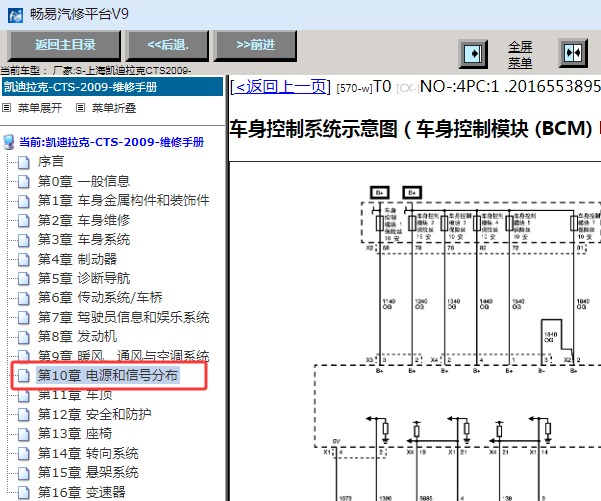
Task: Follow the 返回上一页 link
Action: (280, 87)
